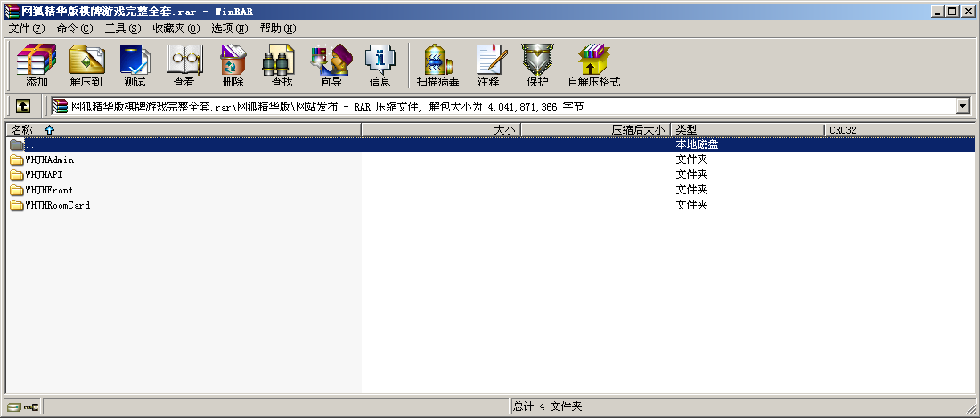This screenshot has height=418, width=980.
Task: Open the File (文件) menu
Action: tap(27, 29)
